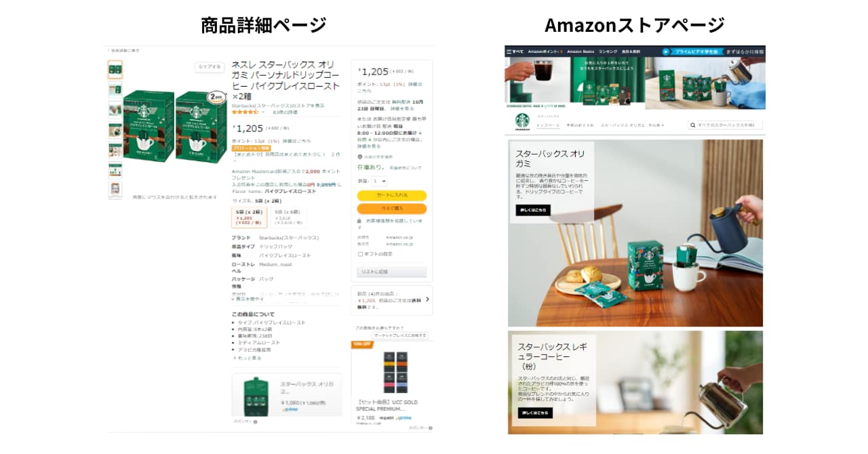868x454 pixels.
Task: Click the Starbucks logo in store header
Action: pos(522,121)
